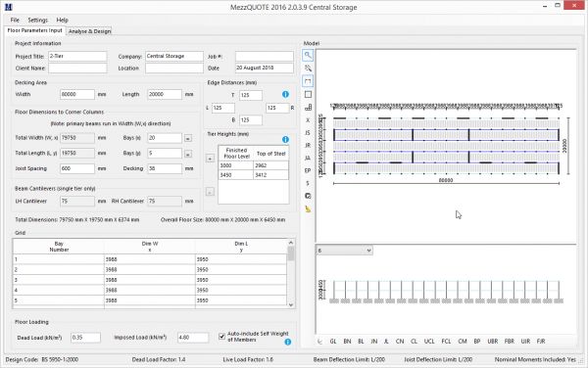Select Dim W cell for bay 1
This screenshot has height=368, width=588.
[x=150, y=259]
